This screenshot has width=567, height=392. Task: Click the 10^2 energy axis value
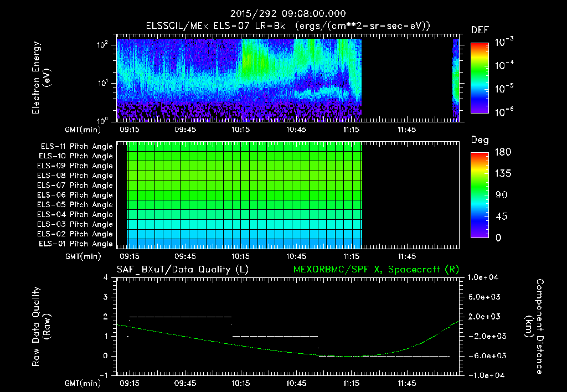[x=102, y=45]
